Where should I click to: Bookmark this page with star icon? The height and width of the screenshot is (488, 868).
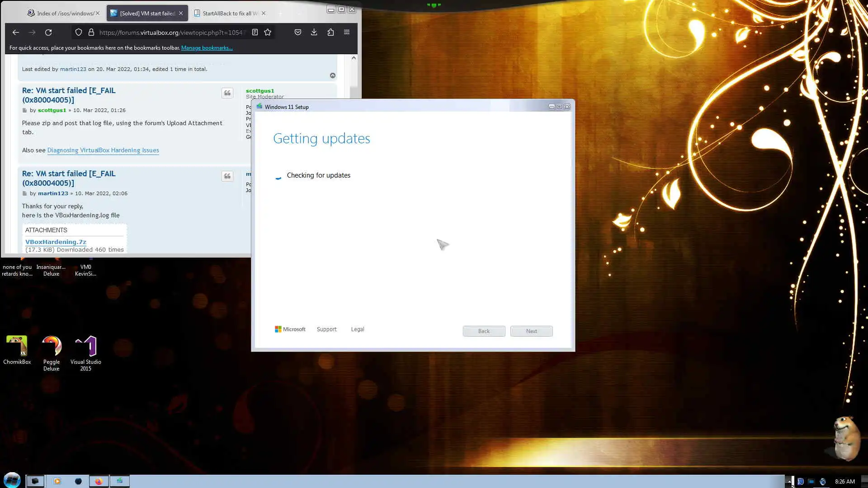268,32
